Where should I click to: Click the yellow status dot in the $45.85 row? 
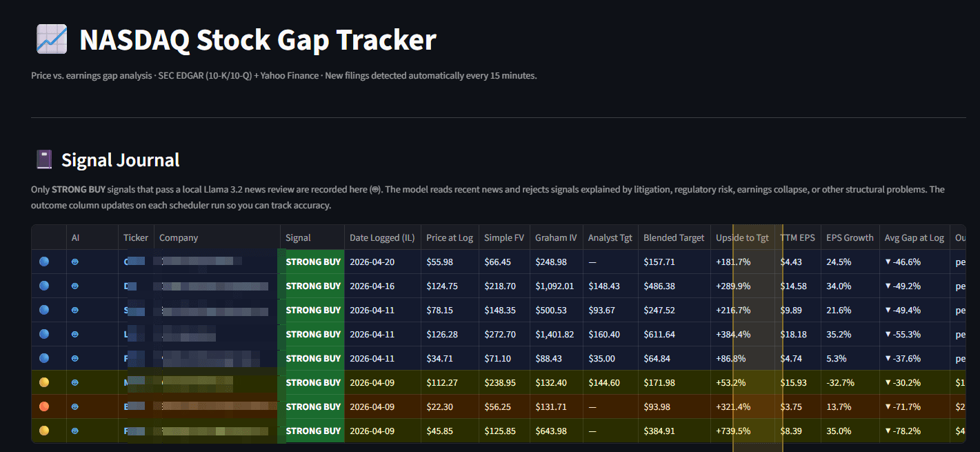(x=44, y=431)
